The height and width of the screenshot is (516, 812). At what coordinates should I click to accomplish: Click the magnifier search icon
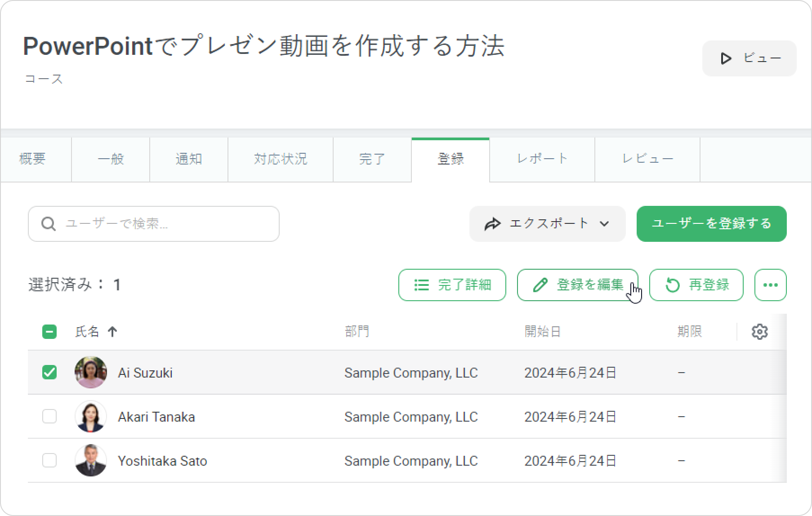point(49,224)
